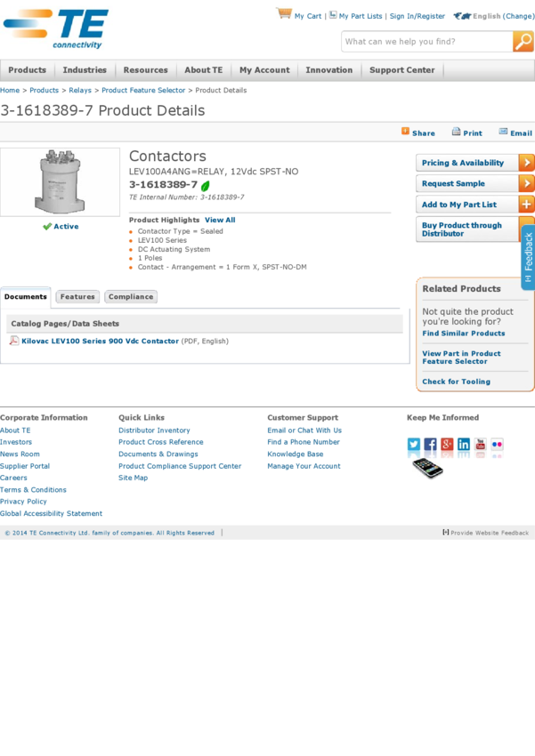
Task: Click the Print printer icon
Action: coord(456,132)
